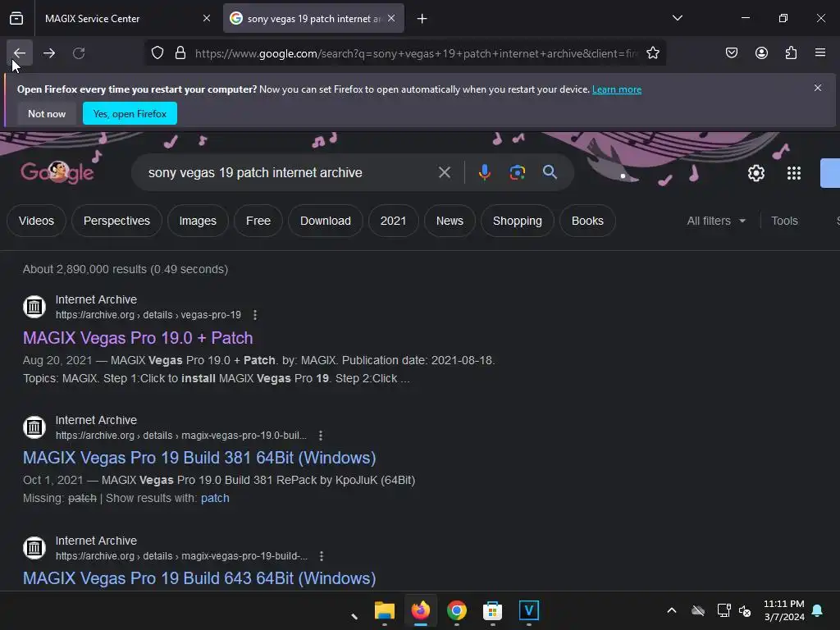840x630 pixels.
Task: Click Internet Archive favicon of first result
Action: pyautogui.click(x=34, y=307)
